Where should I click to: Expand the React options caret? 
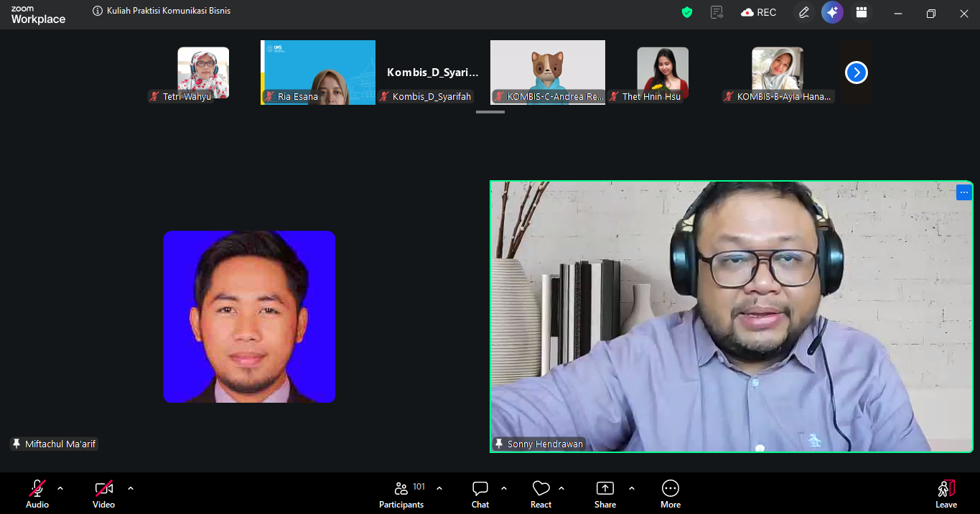coord(561,488)
